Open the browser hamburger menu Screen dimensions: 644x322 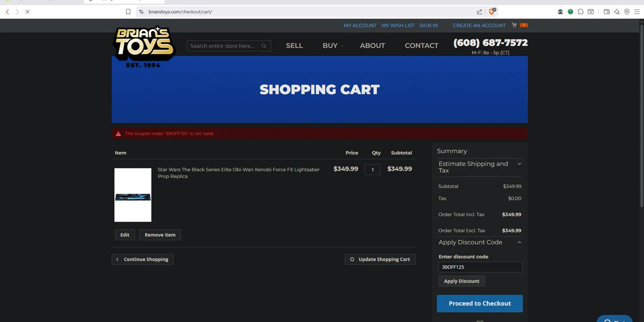tap(637, 12)
